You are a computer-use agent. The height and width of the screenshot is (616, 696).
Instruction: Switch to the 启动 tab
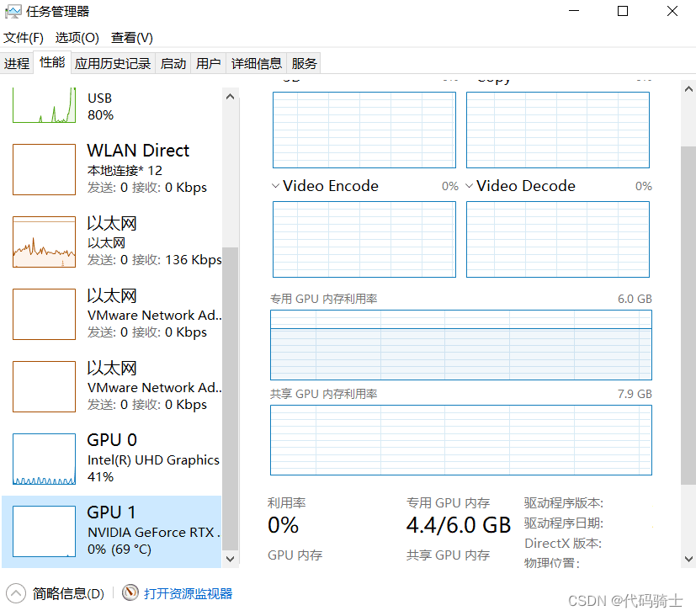(x=173, y=62)
